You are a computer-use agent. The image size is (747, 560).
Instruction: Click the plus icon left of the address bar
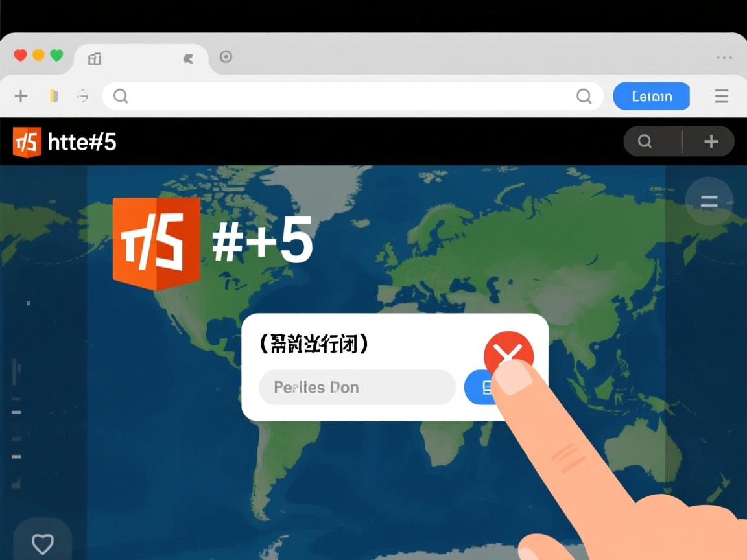point(21,97)
